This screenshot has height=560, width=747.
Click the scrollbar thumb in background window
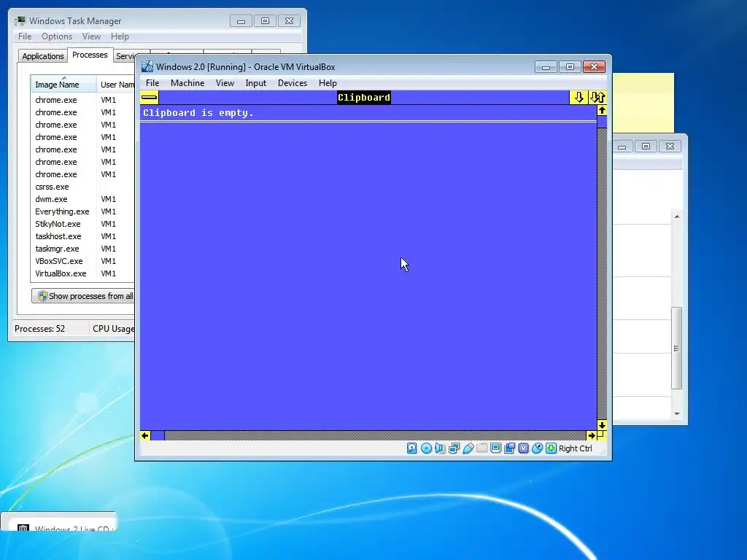[x=676, y=349]
